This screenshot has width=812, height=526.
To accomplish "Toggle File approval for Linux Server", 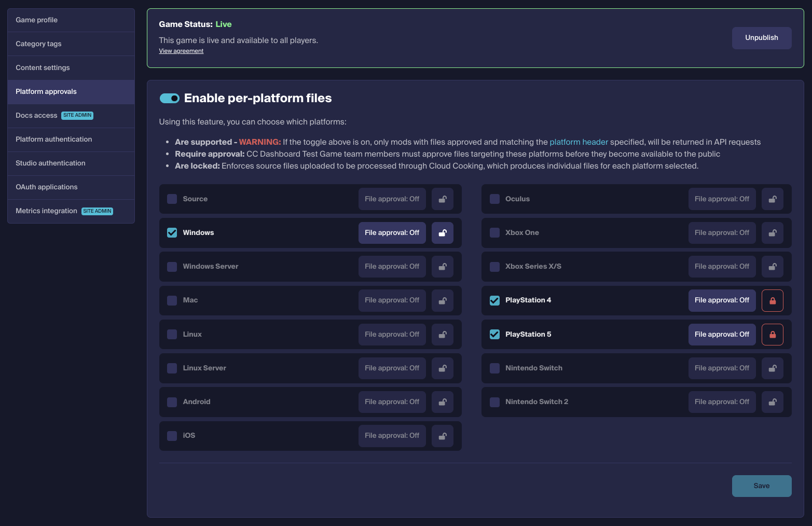I will [x=392, y=368].
